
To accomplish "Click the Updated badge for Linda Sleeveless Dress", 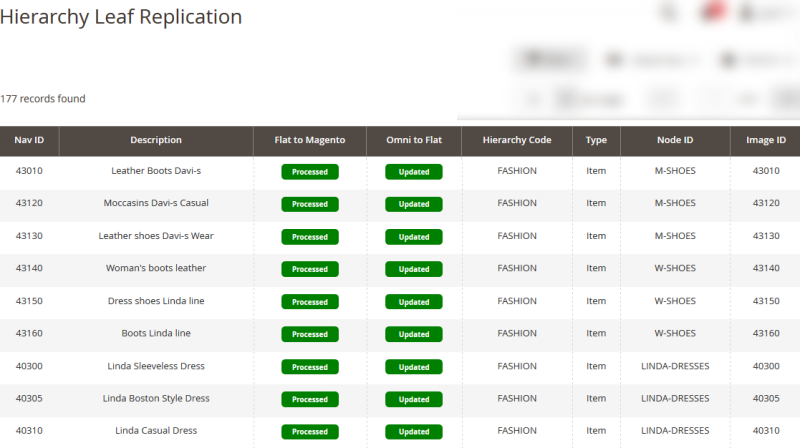I will click(414, 367).
